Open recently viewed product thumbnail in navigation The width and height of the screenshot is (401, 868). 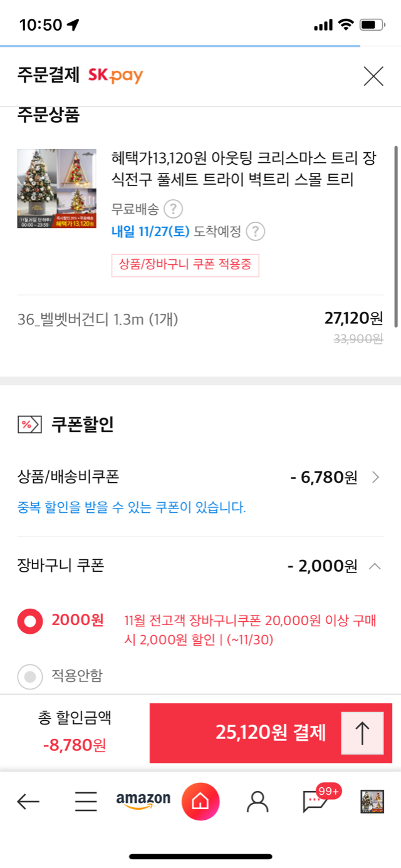[x=372, y=801]
